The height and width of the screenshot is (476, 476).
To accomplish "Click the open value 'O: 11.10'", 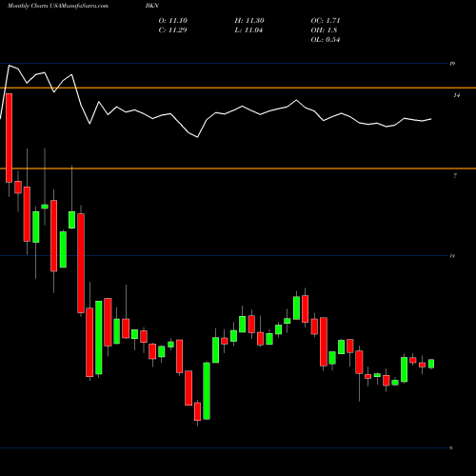I will pos(173,21).
